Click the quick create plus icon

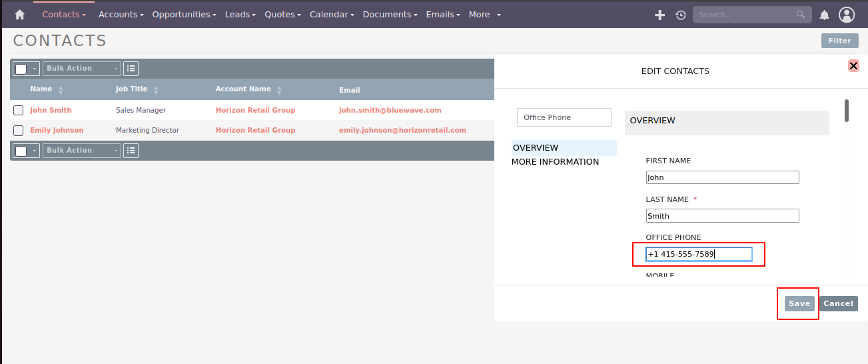660,15
